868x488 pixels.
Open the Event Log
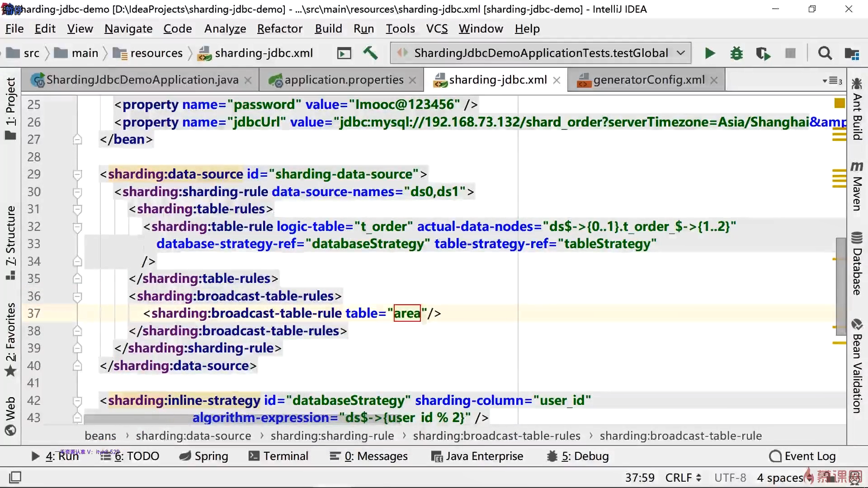[x=802, y=456]
